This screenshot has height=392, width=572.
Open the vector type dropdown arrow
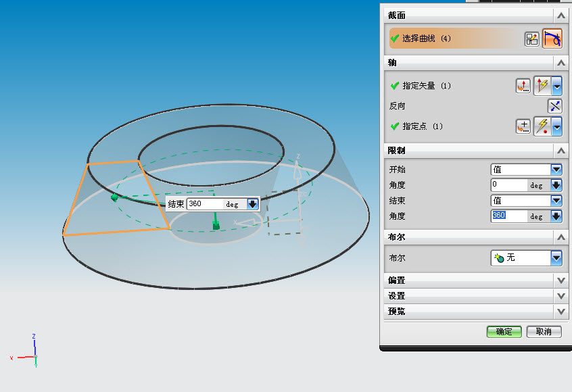[x=556, y=86]
